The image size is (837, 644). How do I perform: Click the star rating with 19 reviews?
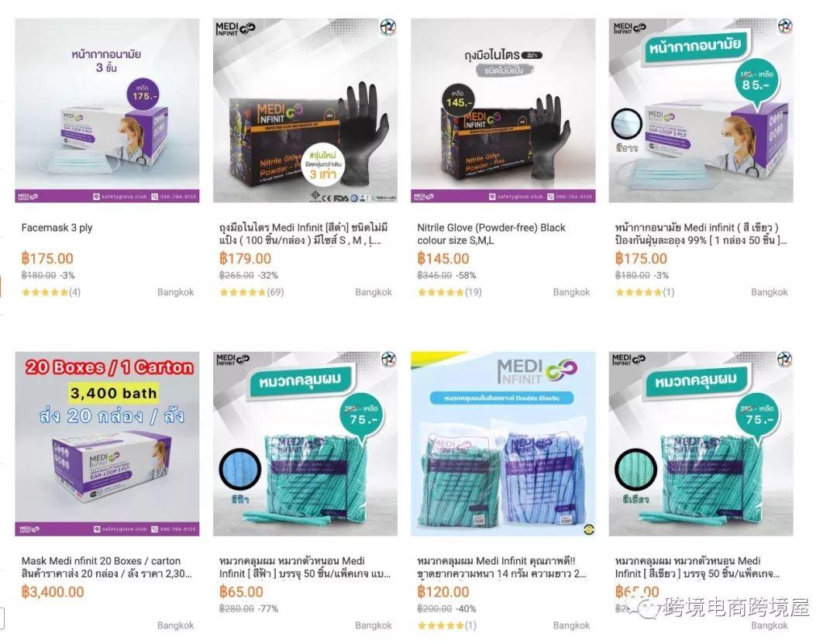[x=449, y=292]
